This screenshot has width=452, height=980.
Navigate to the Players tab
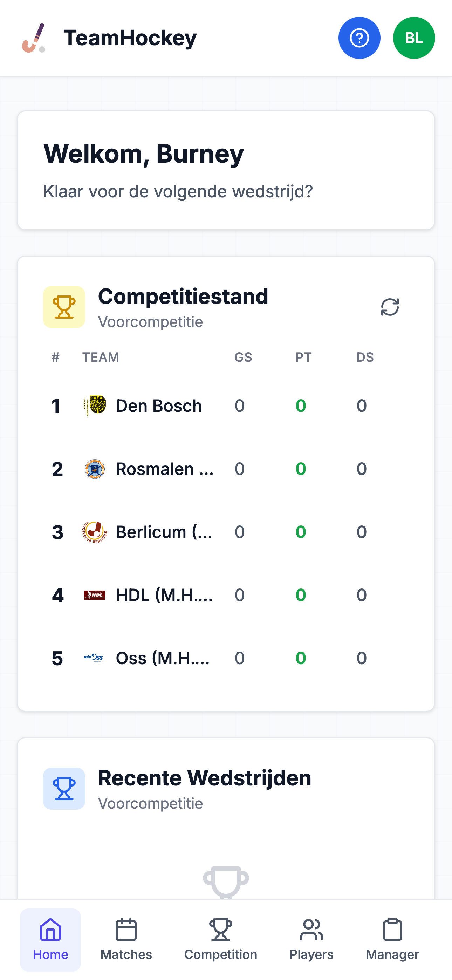click(x=311, y=940)
